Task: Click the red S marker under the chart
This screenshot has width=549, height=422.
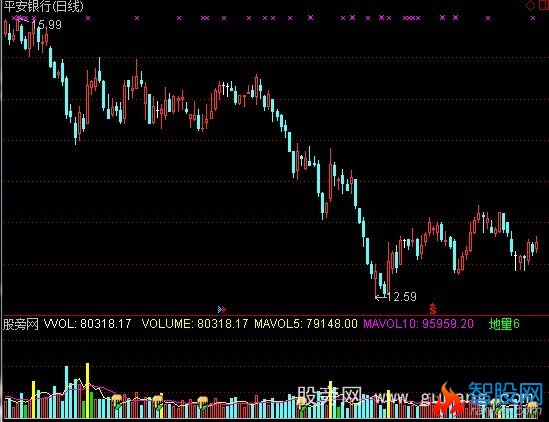Action: coord(433,309)
